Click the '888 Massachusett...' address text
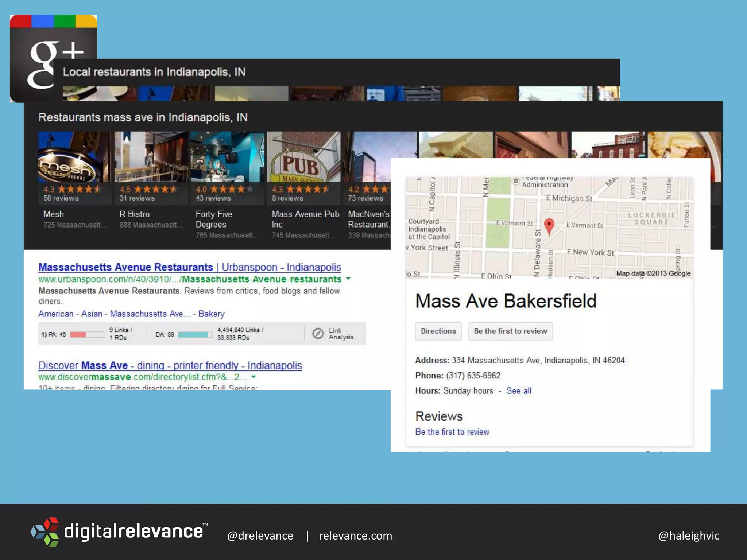The width and height of the screenshot is (747, 560). pos(151,225)
